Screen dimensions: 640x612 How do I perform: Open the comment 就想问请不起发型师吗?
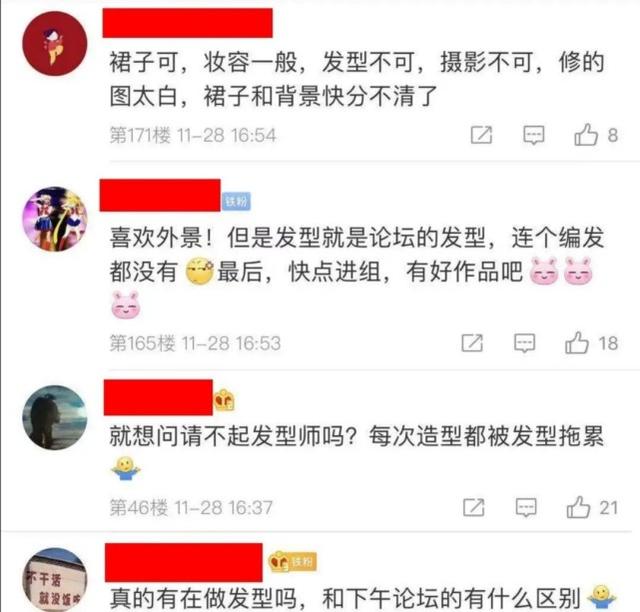[357, 452]
